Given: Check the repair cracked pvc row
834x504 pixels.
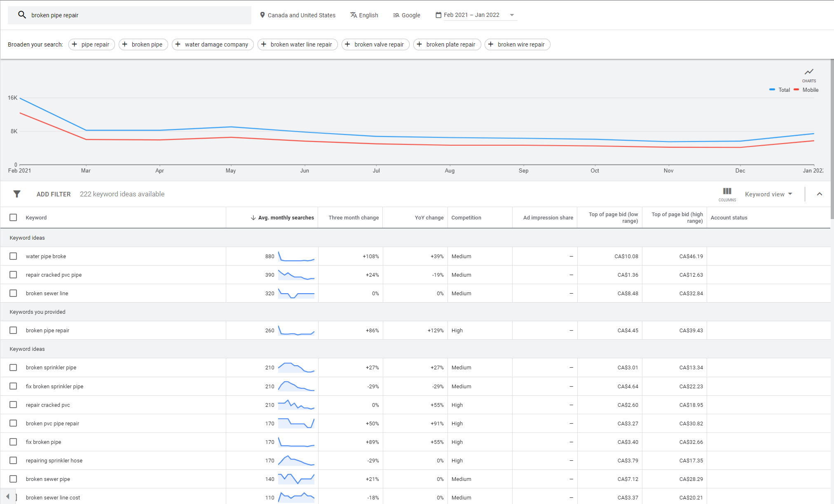Looking at the screenshot, I should pos(13,405).
